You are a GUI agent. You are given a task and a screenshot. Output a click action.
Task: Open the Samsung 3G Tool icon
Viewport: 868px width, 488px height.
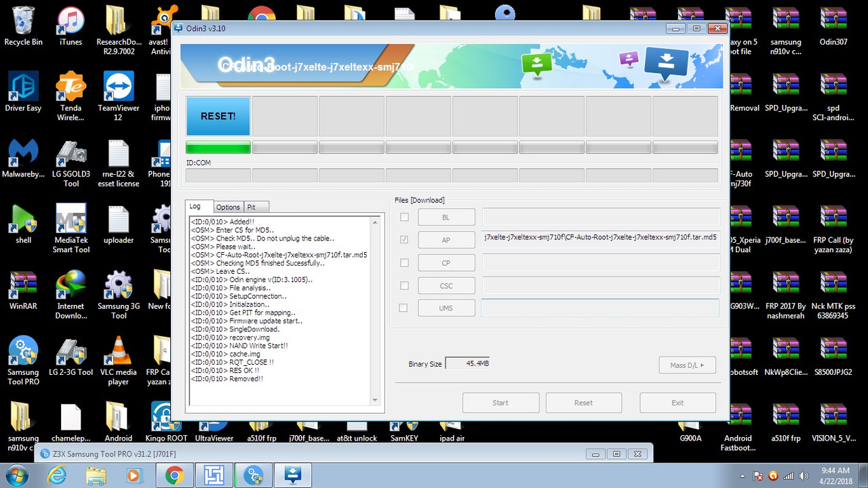118,295
